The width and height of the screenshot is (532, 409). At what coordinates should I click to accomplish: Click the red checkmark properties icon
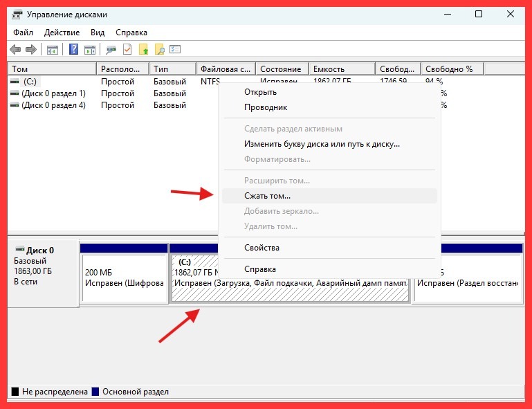tap(127, 49)
